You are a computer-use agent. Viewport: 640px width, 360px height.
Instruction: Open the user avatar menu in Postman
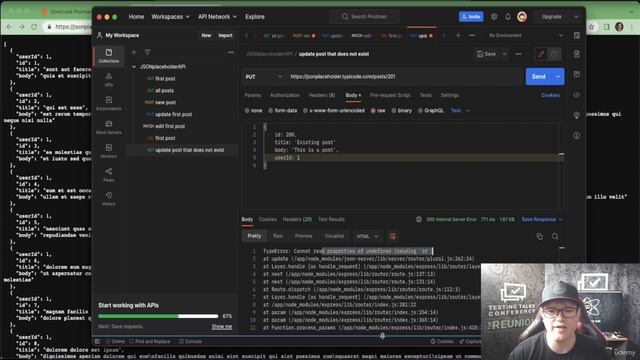point(522,17)
